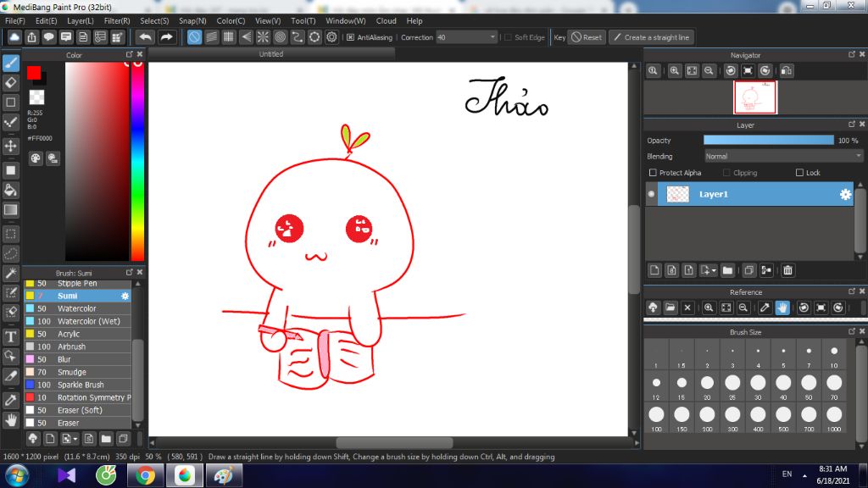This screenshot has width=868, height=488.
Task: Click the Undo arrow in toolbar
Action: click(146, 37)
